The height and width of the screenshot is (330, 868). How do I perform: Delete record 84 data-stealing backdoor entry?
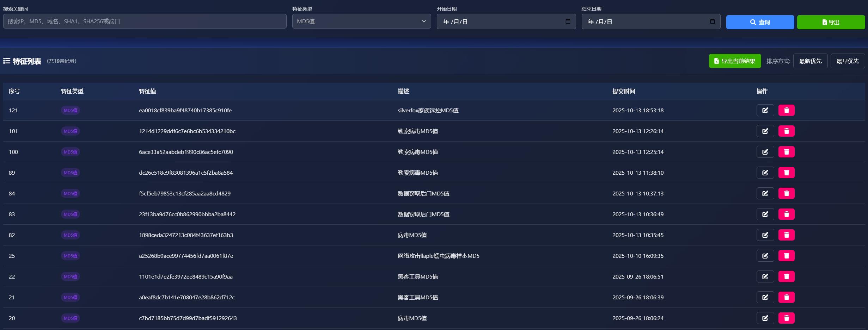point(786,193)
